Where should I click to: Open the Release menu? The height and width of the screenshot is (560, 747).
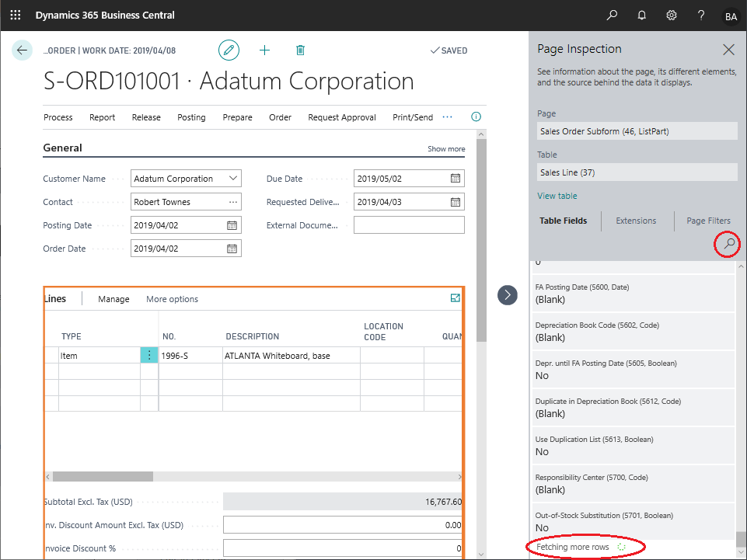point(146,117)
